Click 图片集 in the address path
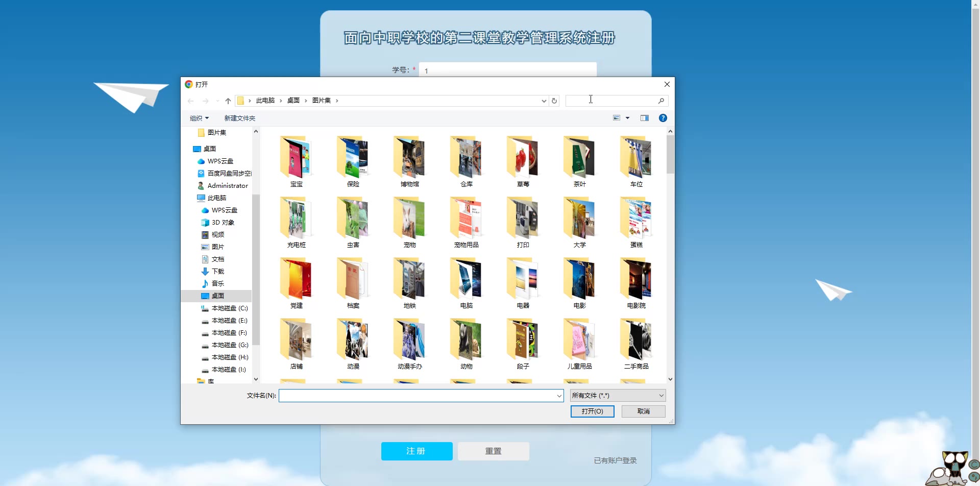The image size is (980, 486). (x=322, y=101)
